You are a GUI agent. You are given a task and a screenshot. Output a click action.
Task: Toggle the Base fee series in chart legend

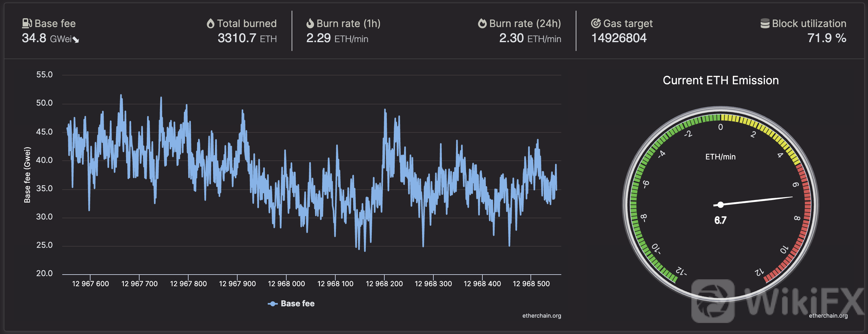click(x=297, y=303)
